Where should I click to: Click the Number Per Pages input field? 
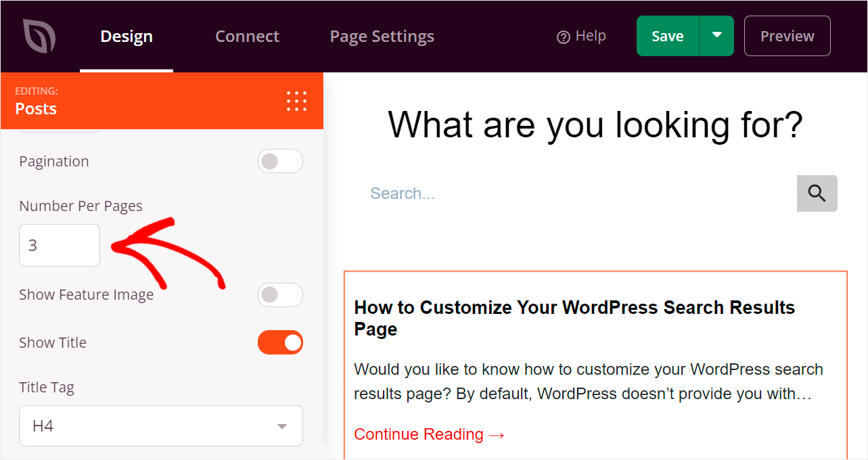60,245
